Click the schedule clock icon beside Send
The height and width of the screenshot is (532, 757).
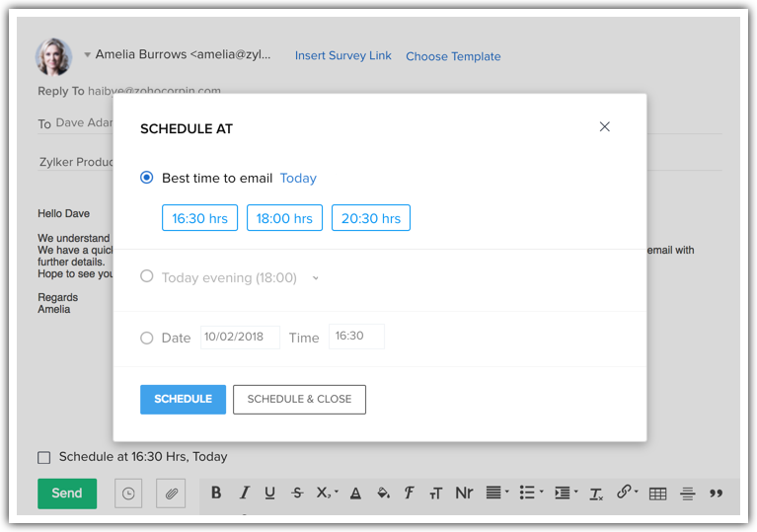(x=128, y=494)
